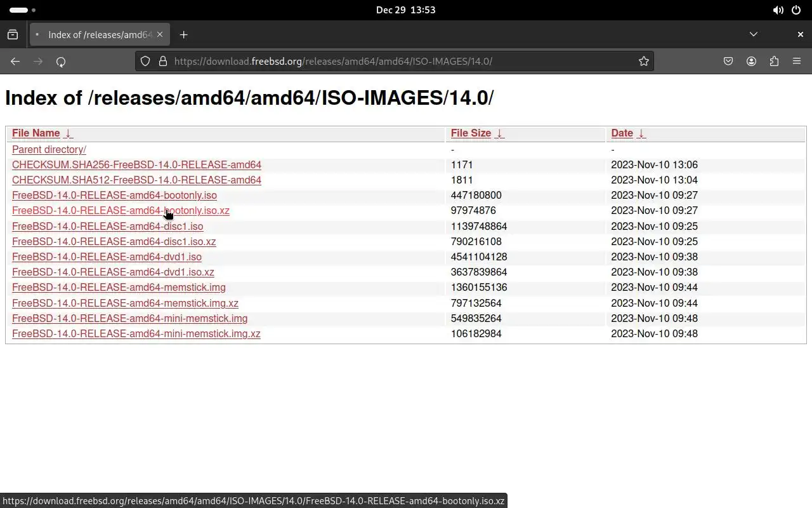Open the recent browsing tab overview icon

(13, 35)
